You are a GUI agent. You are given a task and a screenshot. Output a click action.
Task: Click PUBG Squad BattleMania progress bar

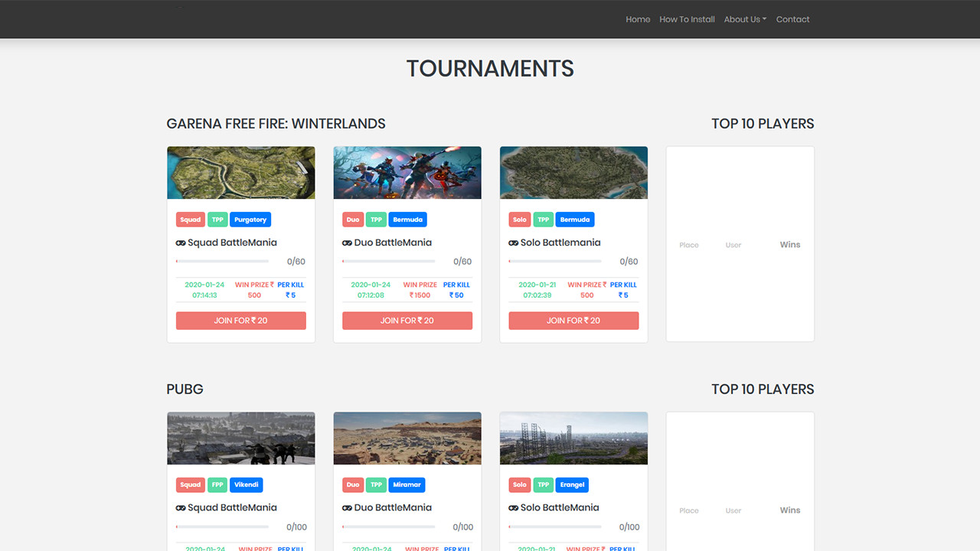click(x=222, y=527)
